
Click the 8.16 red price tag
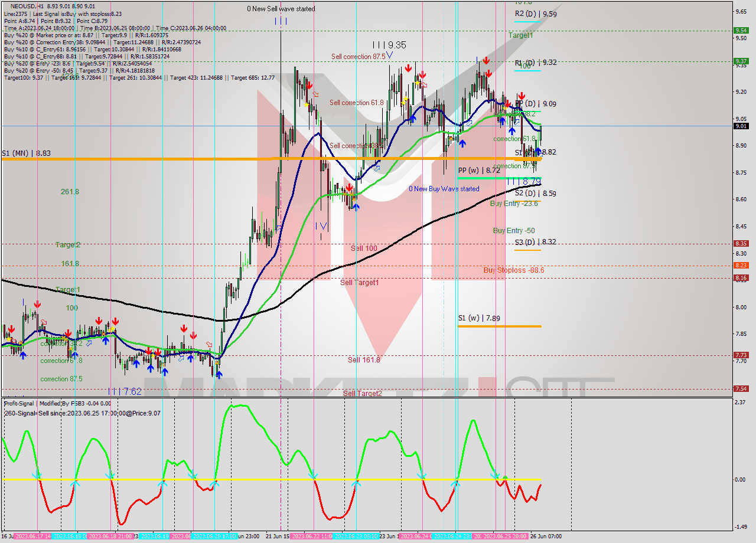pyautogui.click(x=741, y=277)
